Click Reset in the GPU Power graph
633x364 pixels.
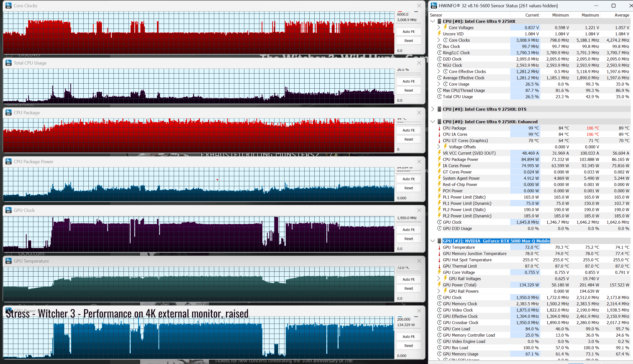(409, 346)
